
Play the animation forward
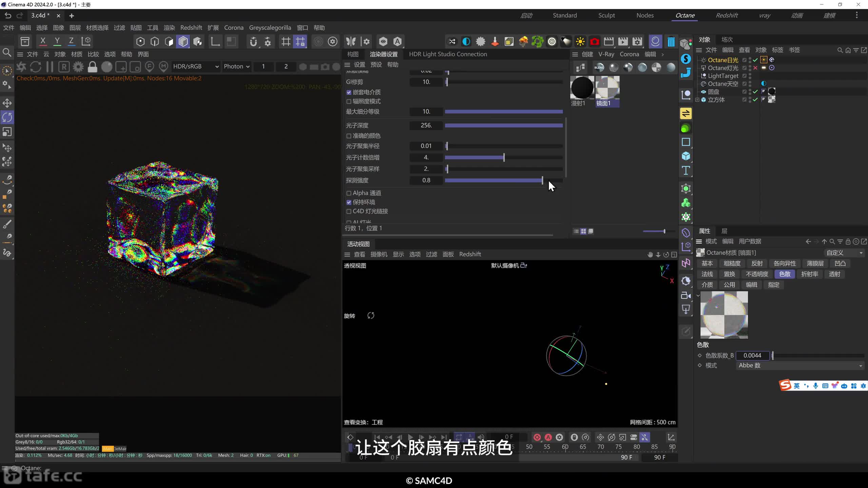click(410, 437)
